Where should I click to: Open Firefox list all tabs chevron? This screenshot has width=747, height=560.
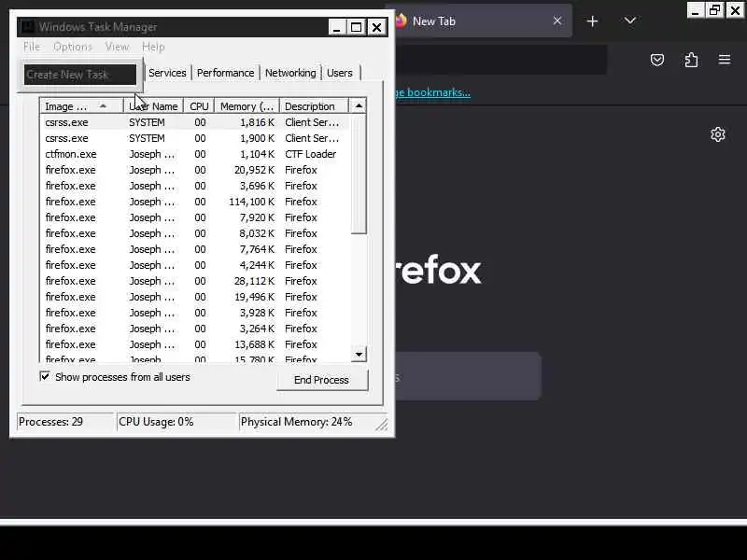630,21
